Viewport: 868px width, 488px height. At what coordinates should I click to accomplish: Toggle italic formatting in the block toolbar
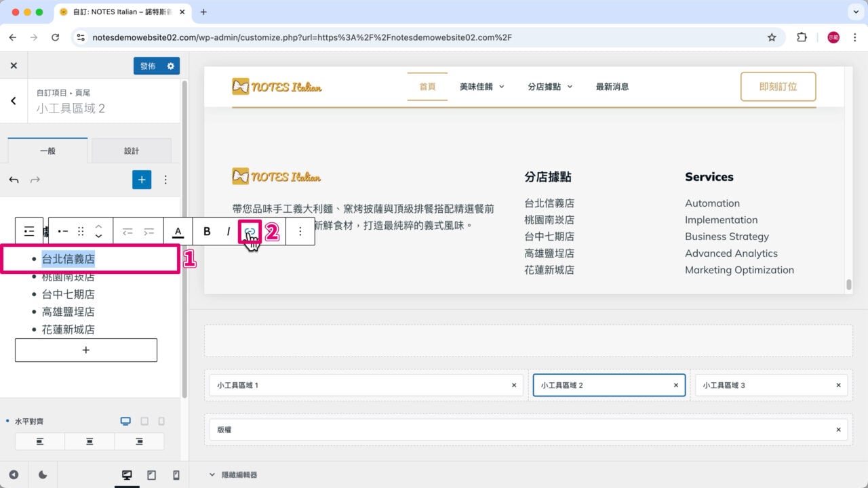229,231
